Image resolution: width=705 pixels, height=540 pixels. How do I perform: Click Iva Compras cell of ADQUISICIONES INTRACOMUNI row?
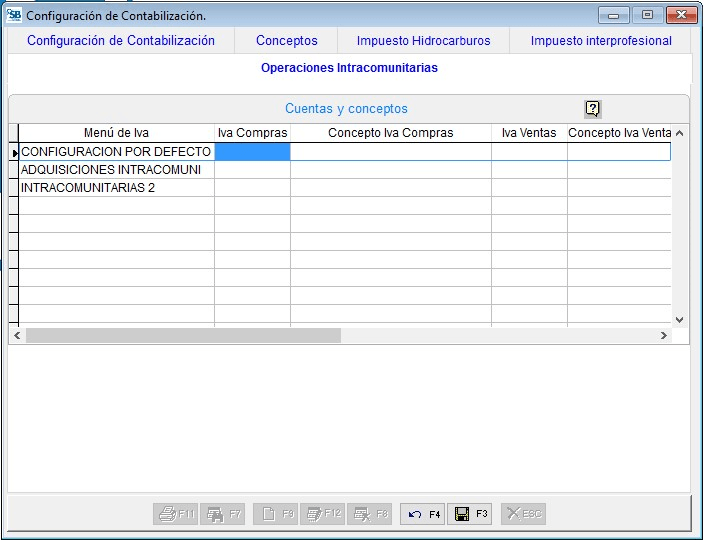(x=252, y=170)
